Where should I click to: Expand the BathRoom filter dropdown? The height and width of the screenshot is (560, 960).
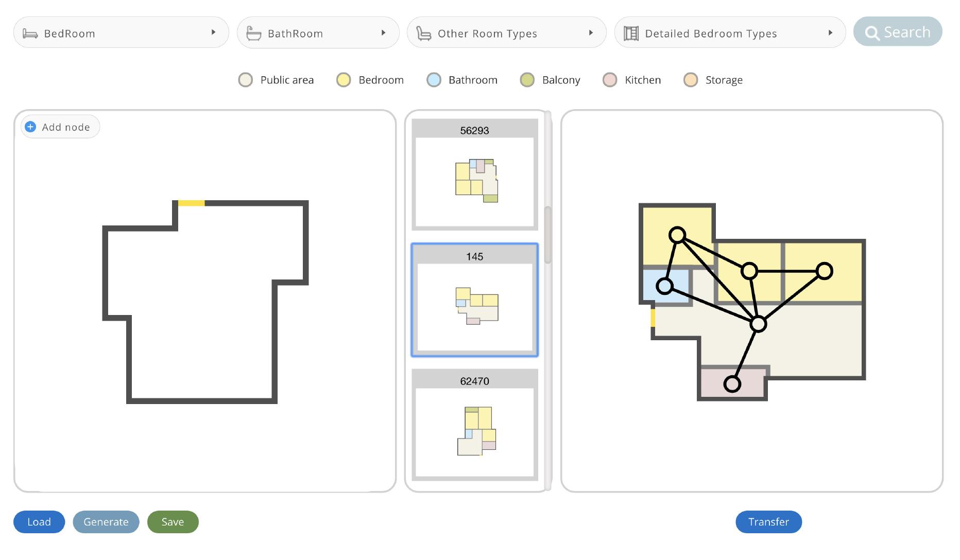[383, 32]
